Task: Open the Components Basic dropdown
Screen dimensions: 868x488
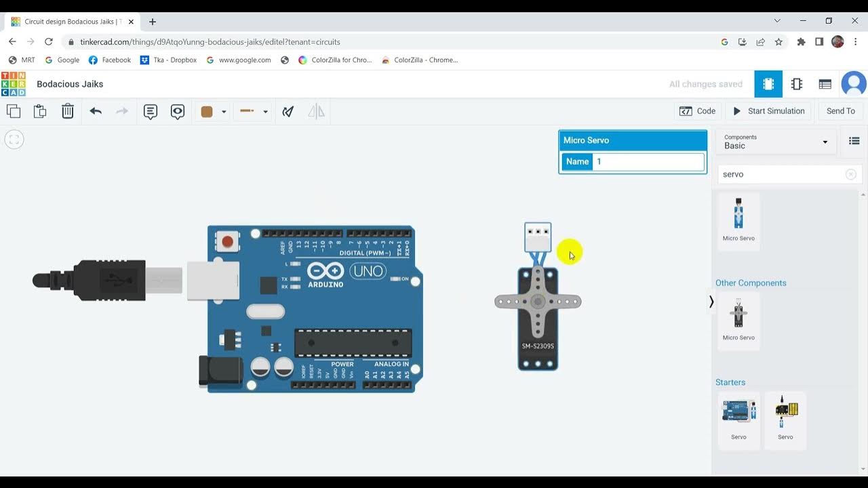Action: [x=776, y=142]
